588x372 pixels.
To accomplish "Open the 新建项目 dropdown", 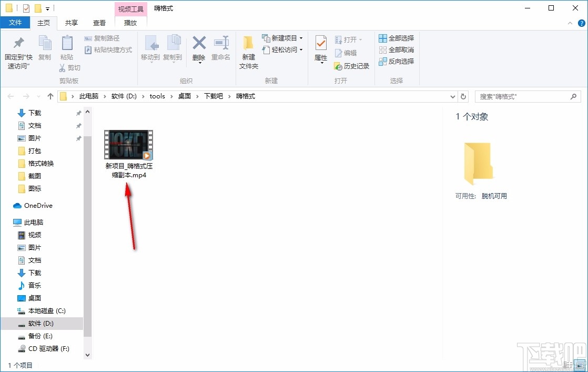I will (282, 38).
